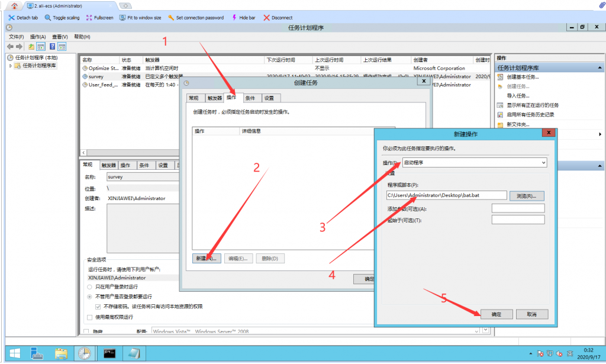Expand the 任务计划程序库 tree node
This screenshot has width=606, height=364.
click(x=11, y=66)
